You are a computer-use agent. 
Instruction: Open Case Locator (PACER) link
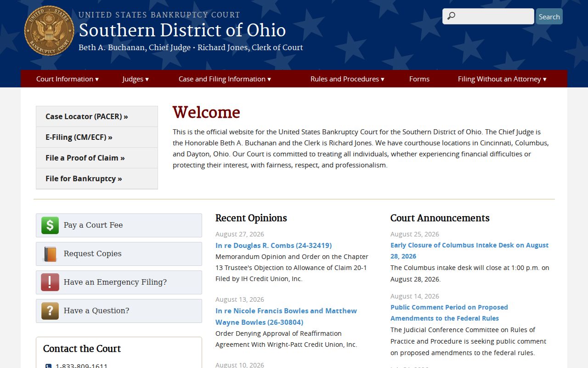(x=97, y=116)
